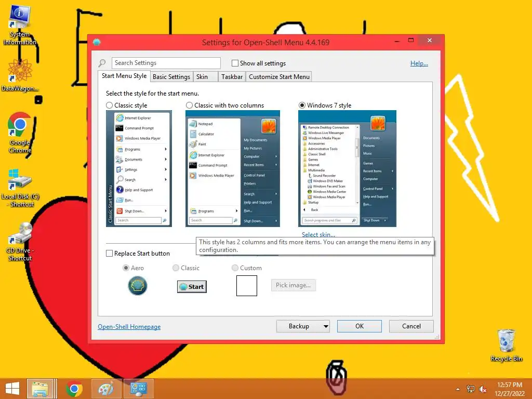Show hidden tray icons arrow
532x399 pixels.
[x=458, y=389]
